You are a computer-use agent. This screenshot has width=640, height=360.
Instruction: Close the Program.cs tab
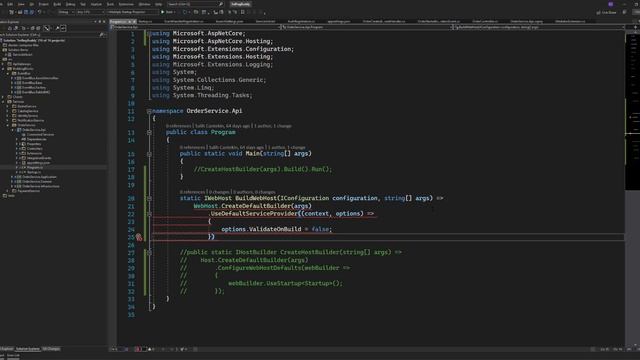coord(134,21)
